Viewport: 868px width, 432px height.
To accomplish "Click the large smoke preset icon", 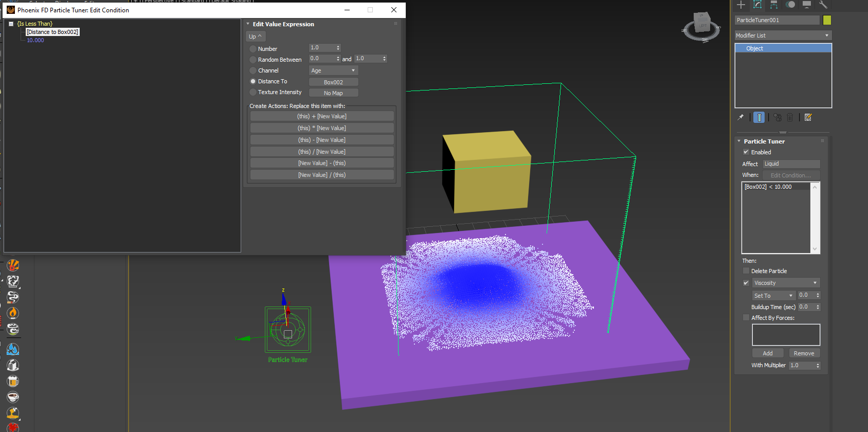I will pyautogui.click(x=13, y=281).
